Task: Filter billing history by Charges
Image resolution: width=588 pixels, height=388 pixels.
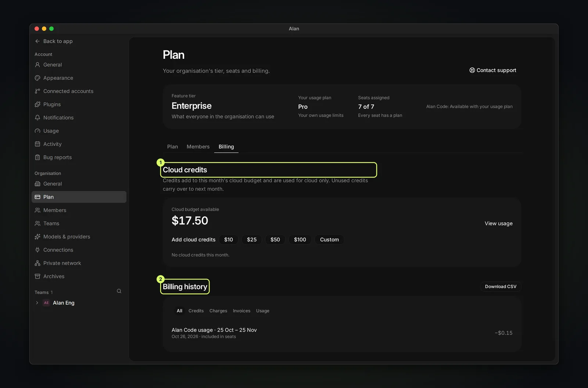Action: (218, 311)
